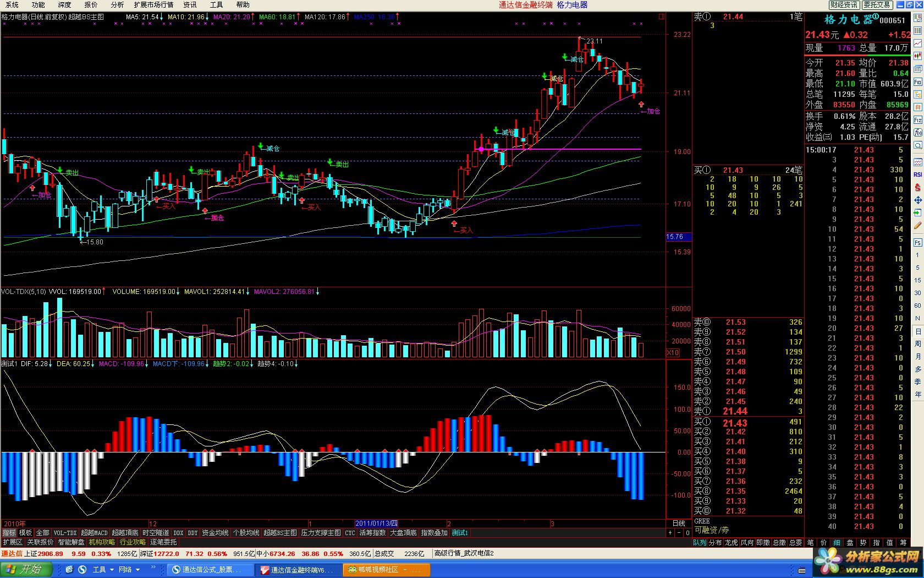Open the 分析 menu
The width and height of the screenshot is (924, 578).
(117, 4)
